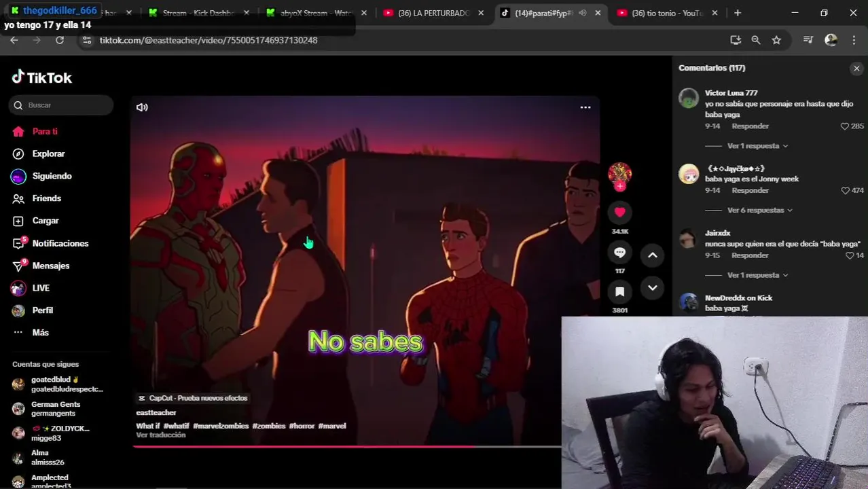Screen dimensions: 868x489
Task: Open Perfil page
Action: point(42,310)
